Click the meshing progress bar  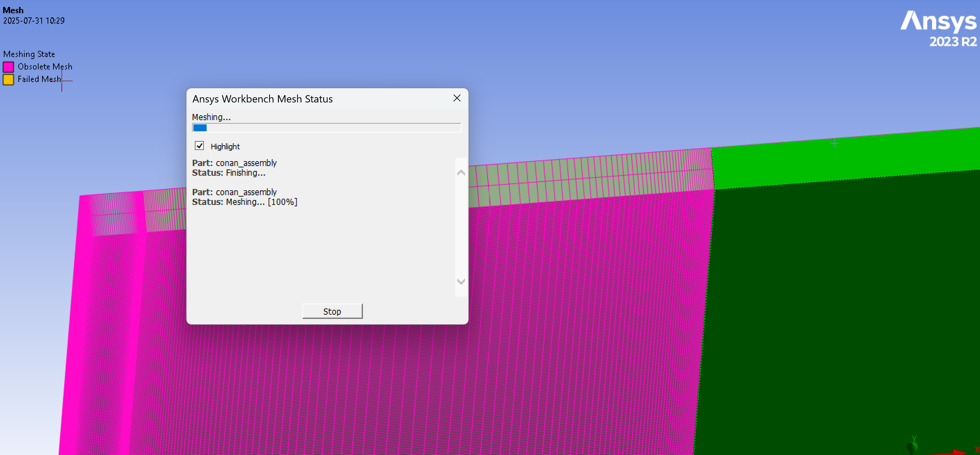[x=326, y=128]
